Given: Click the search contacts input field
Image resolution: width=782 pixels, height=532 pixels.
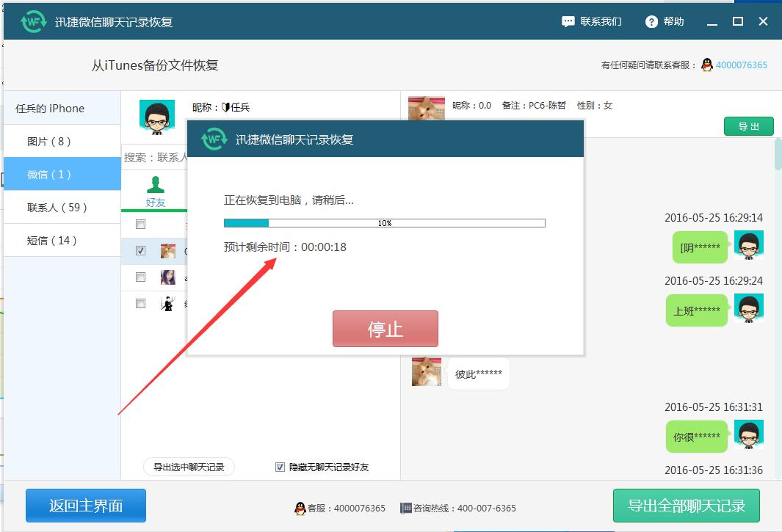Looking at the screenshot, I should click(x=155, y=158).
